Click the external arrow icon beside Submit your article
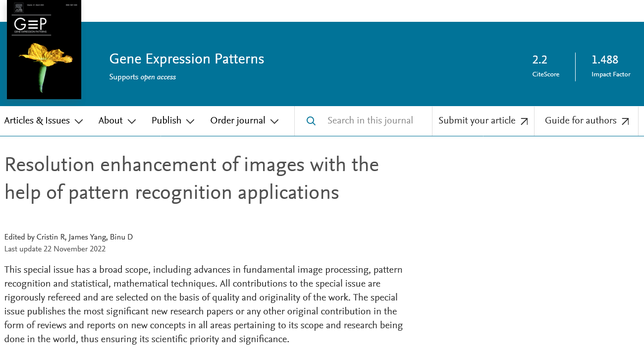 (x=524, y=121)
